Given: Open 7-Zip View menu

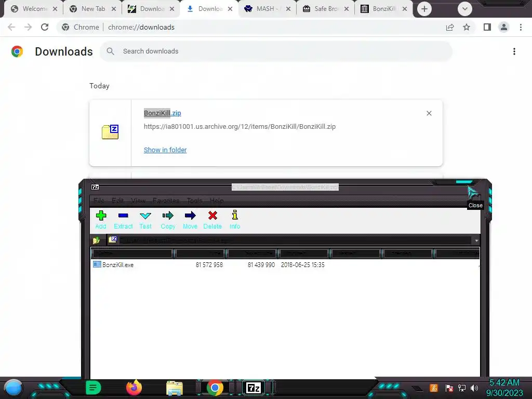Looking at the screenshot, I should 138,201.
